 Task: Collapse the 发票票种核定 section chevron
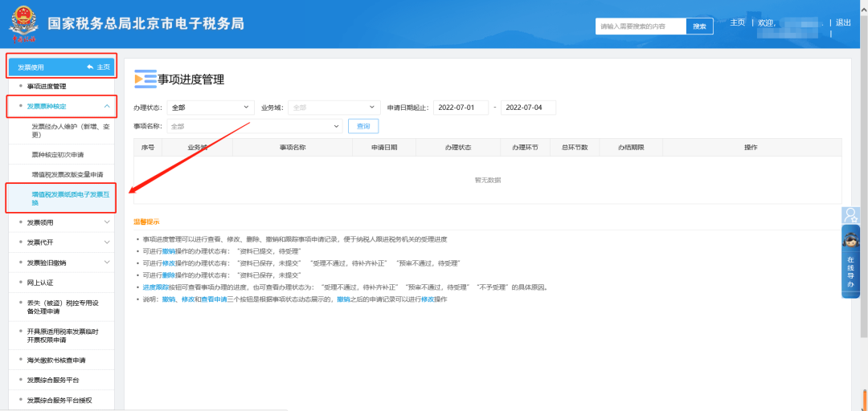[x=107, y=106]
